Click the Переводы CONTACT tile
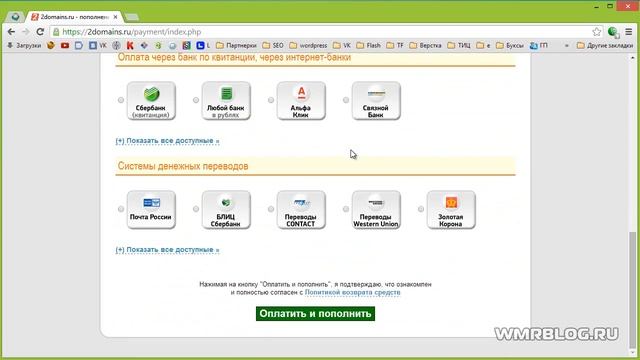 (x=301, y=210)
